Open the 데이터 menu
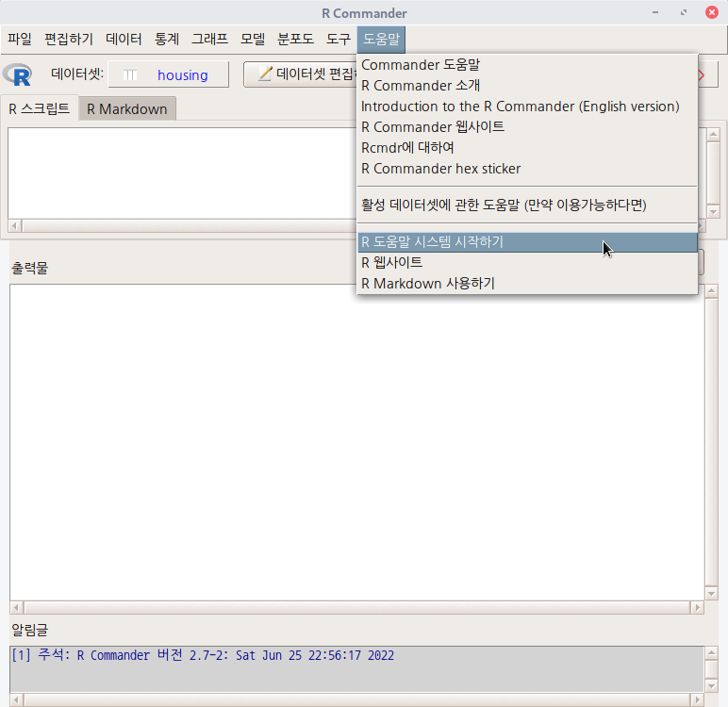Image resolution: width=728 pixels, height=707 pixels. coord(124,39)
